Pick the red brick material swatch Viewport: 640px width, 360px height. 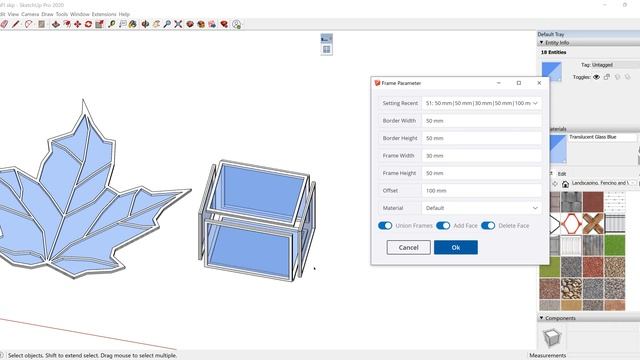click(x=593, y=202)
